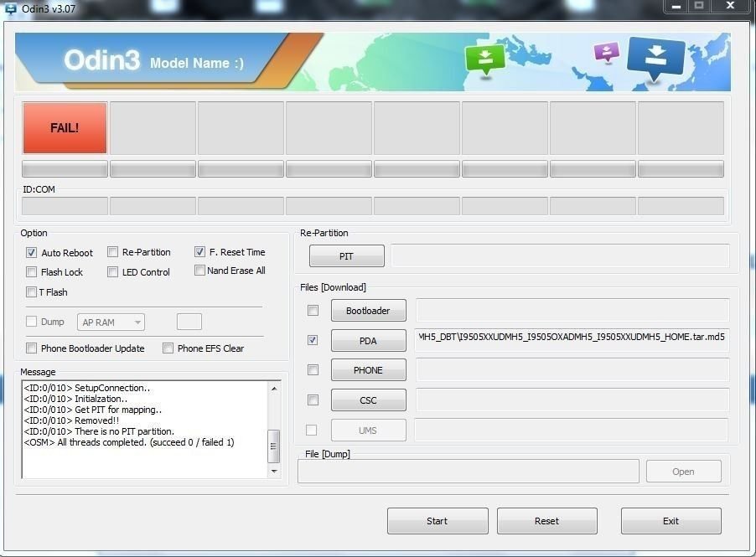This screenshot has height=557, width=756.
Task: Click "There is no PIT partition." log line
Action: point(99,431)
